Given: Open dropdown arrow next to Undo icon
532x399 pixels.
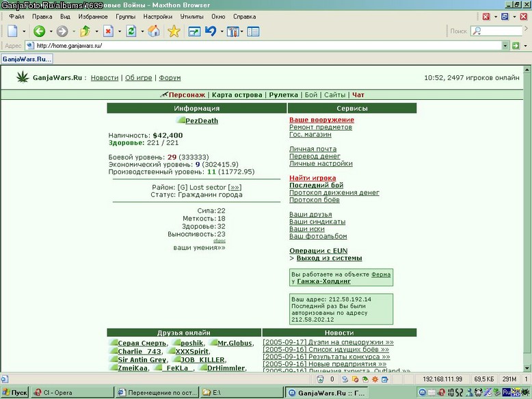Looking at the screenshot, I should click(x=222, y=31).
